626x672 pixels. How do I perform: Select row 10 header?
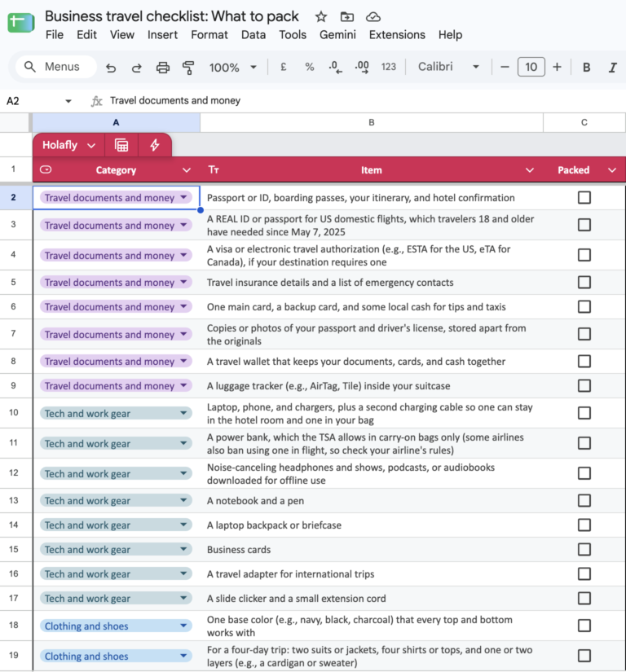14,413
